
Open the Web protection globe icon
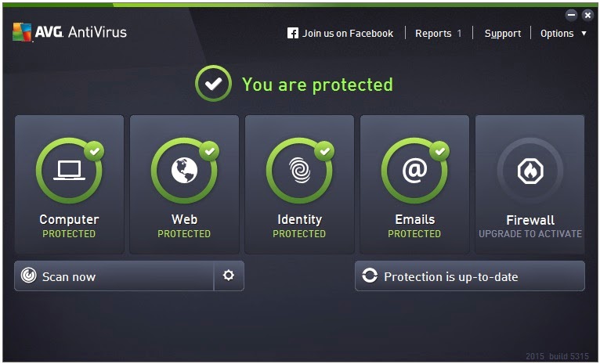[184, 171]
